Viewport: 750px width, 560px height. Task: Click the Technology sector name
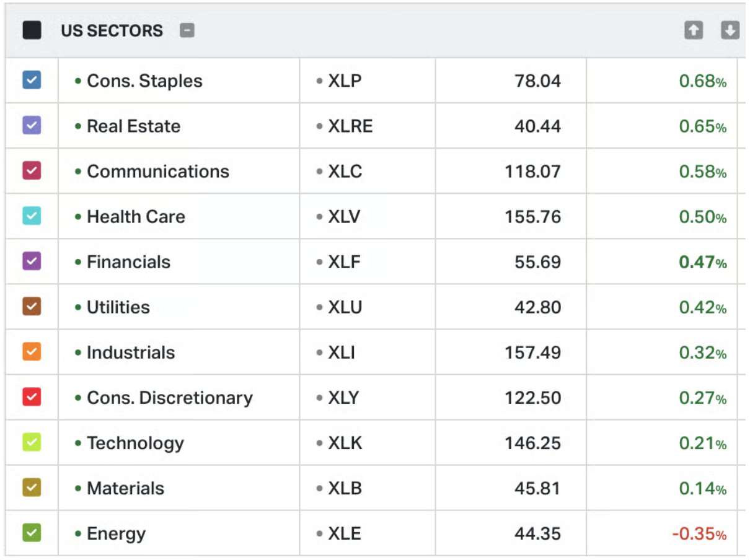[135, 443]
